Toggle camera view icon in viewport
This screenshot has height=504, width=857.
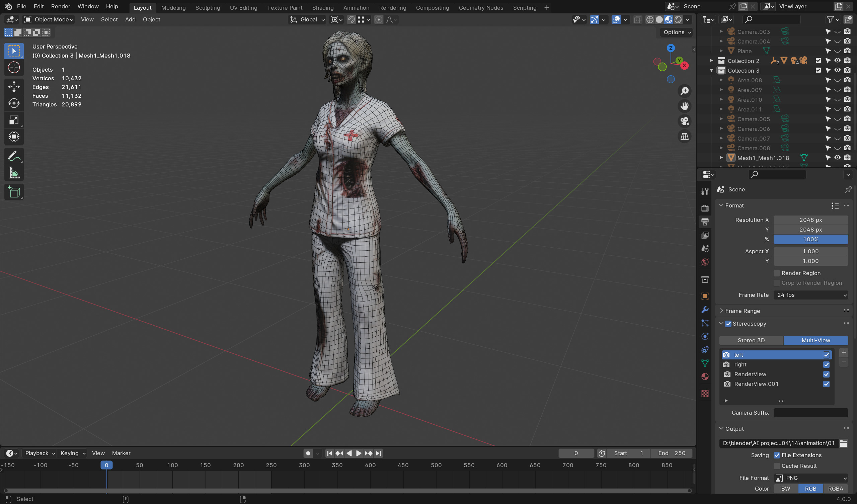click(684, 121)
